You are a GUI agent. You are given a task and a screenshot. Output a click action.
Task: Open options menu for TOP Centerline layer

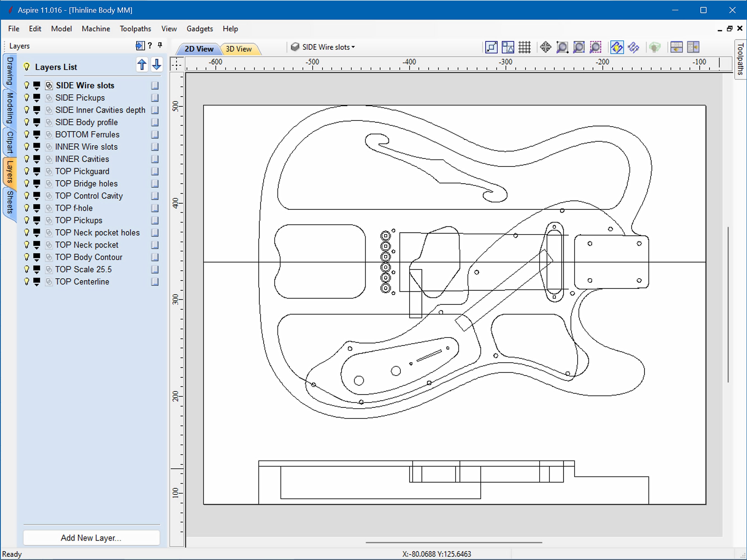tap(155, 281)
